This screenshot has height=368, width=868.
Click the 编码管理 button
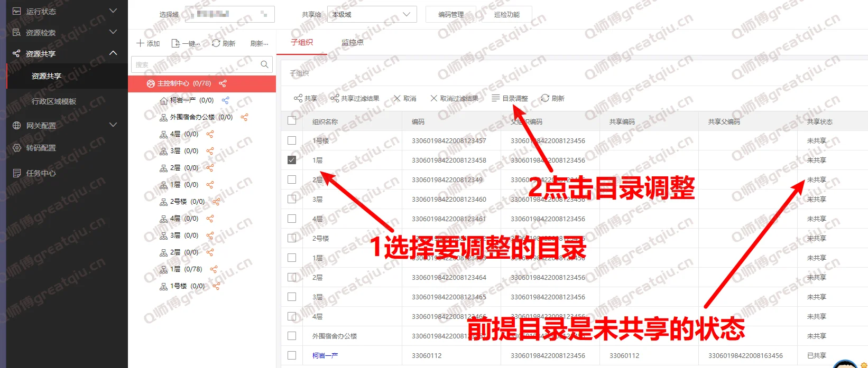tap(450, 14)
